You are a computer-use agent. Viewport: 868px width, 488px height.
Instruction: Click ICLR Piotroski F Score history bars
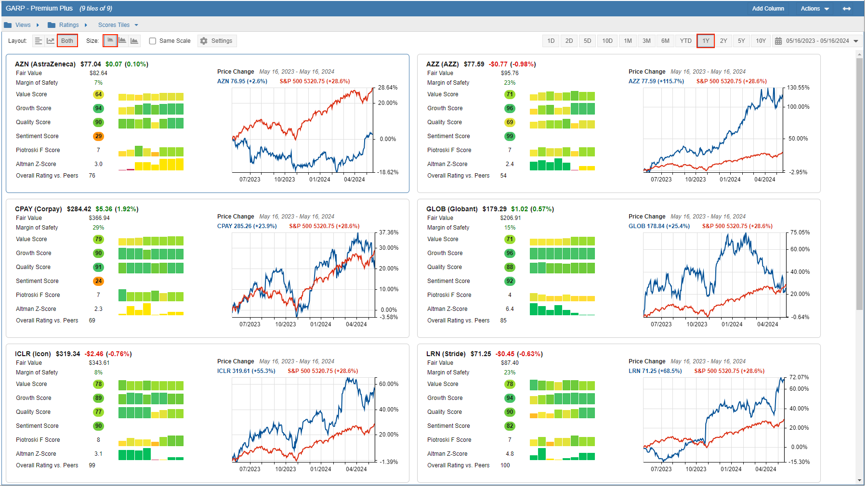click(x=151, y=440)
